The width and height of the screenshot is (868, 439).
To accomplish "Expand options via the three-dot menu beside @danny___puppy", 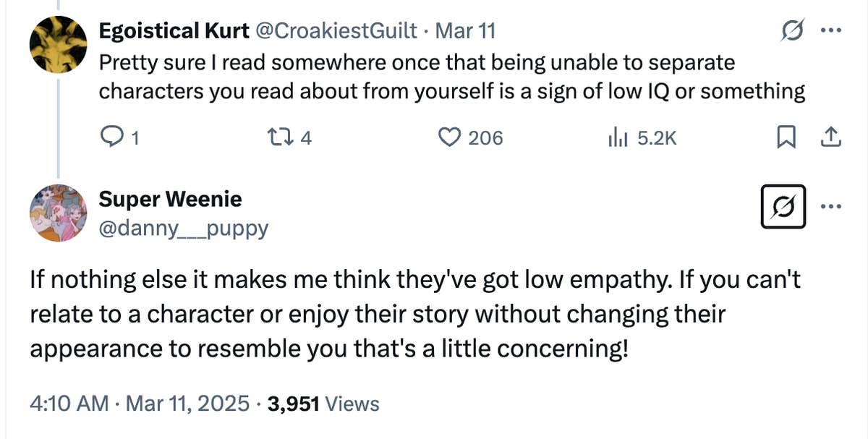I will coord(833,205).
